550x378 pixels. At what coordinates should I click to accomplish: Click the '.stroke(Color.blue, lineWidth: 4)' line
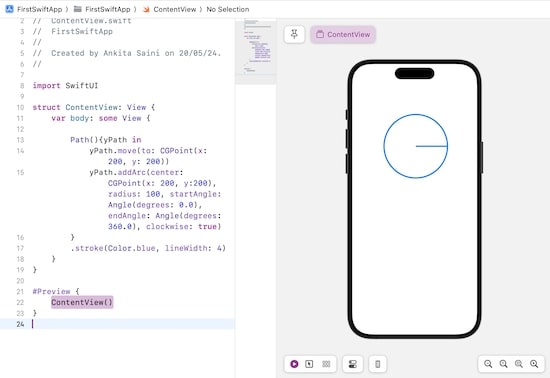148,248
